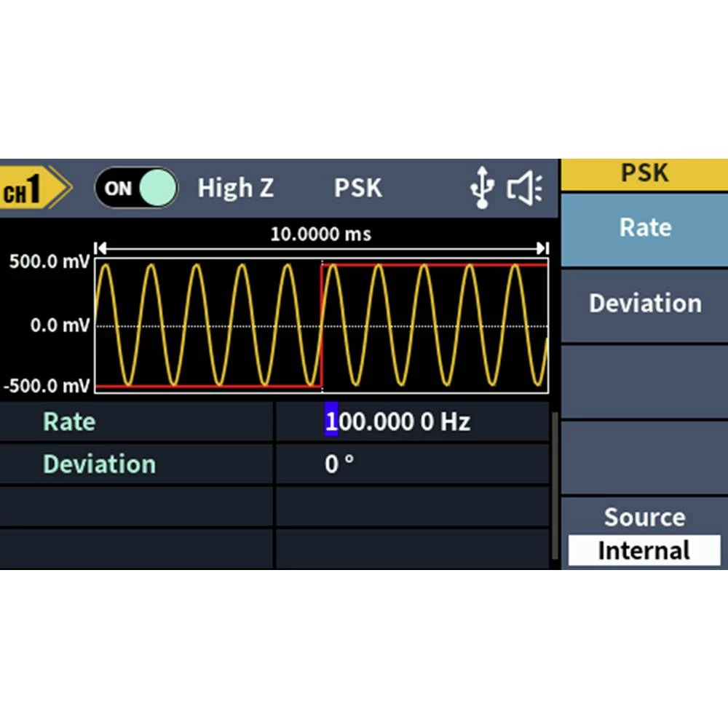Click the PSK side menu title
Viewport: 728px width, 728px height.
tap(645, 173)
